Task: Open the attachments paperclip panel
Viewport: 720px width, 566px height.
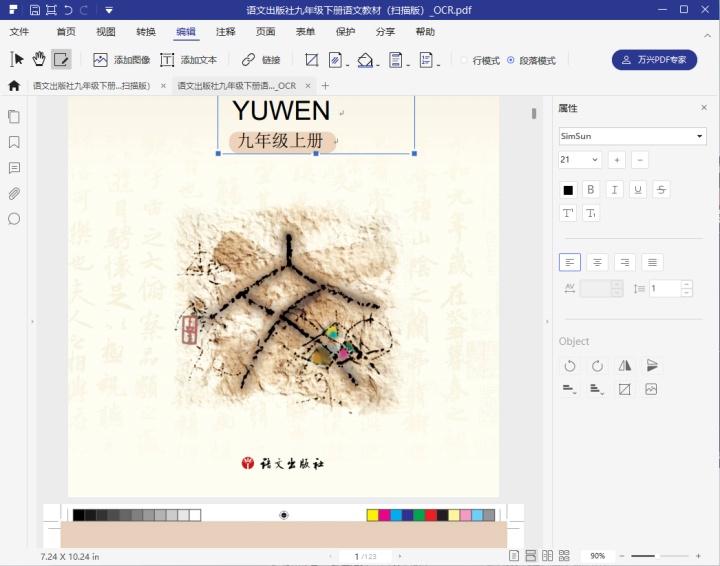Action: (14, 194)
